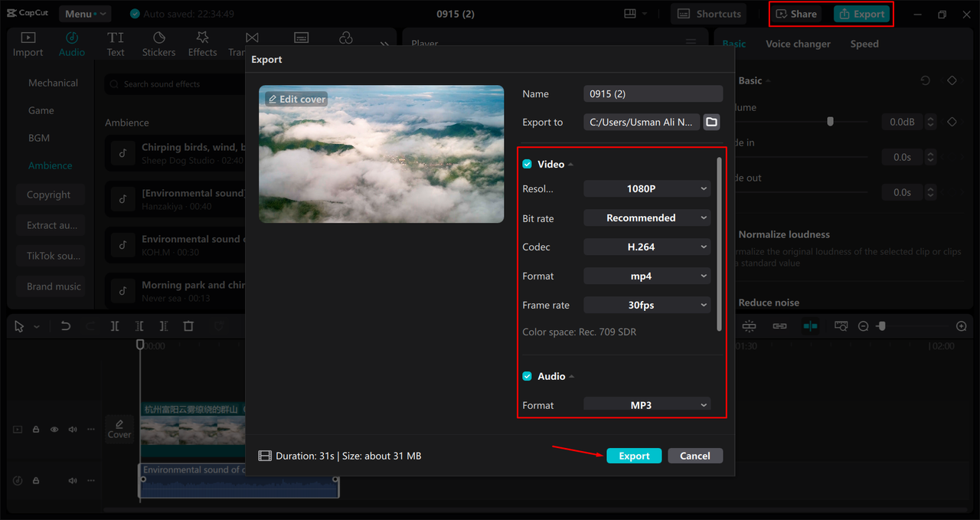Click the volume slider handle
Image resolution: width=980 pixels, height=520 pixels.
[830, 122]
